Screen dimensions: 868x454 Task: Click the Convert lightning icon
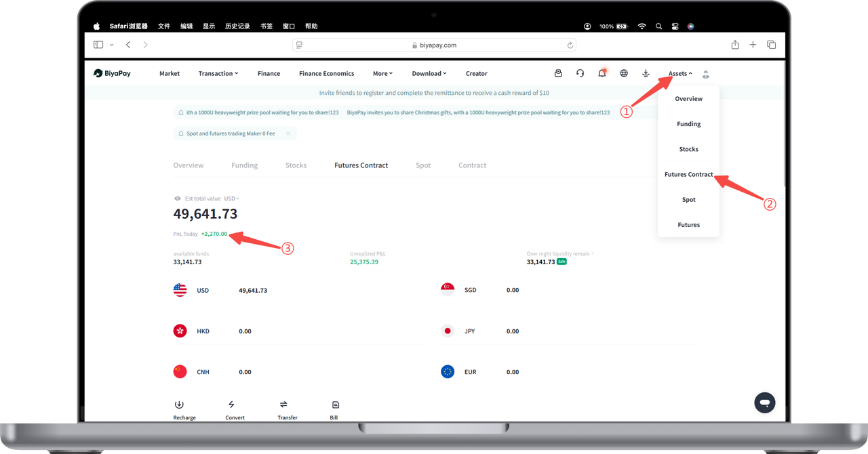tap(231, 405)
